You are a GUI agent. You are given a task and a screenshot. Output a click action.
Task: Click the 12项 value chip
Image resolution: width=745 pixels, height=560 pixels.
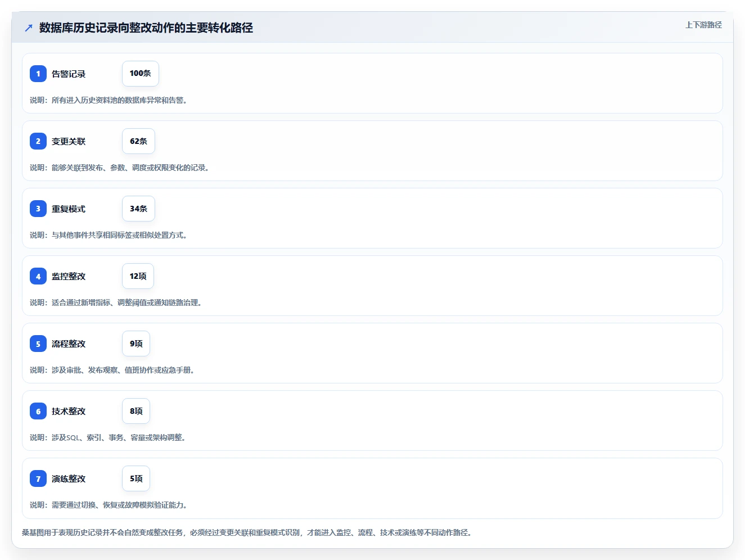138,276
